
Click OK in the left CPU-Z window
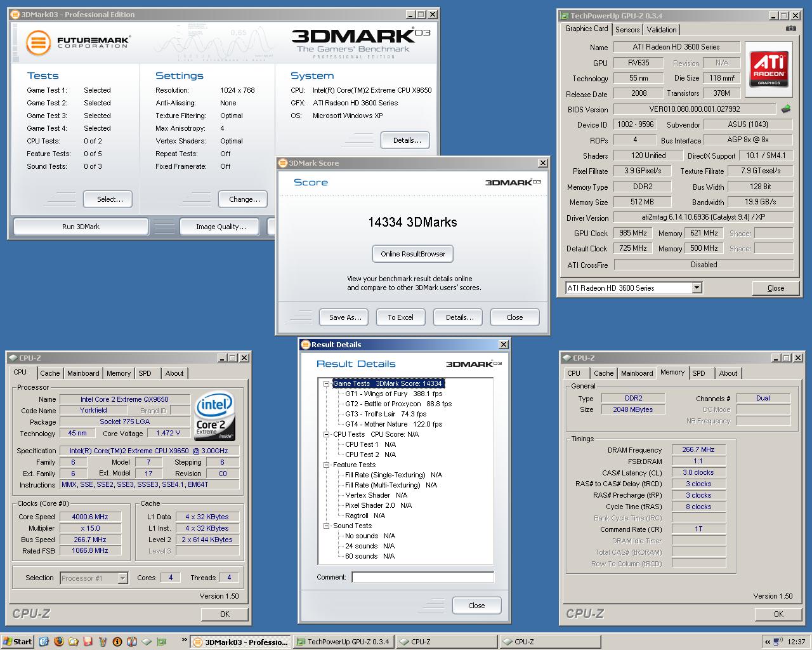(x=225, y=614)
